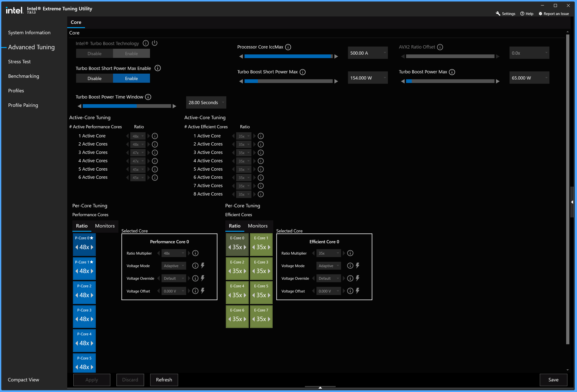Image resolution: width=577 pixels, height=392 pixels.
Task: Switch to Compact View
Action: coord(23,380)
